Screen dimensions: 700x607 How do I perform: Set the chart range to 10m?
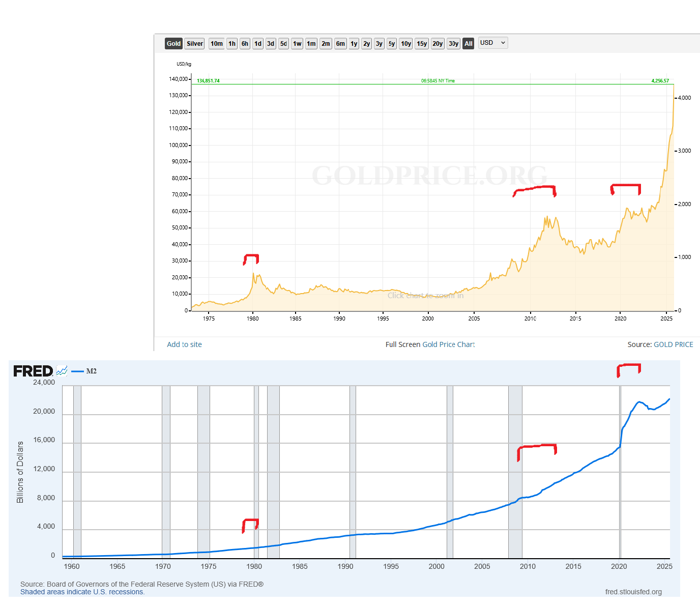tap(217, 44)
